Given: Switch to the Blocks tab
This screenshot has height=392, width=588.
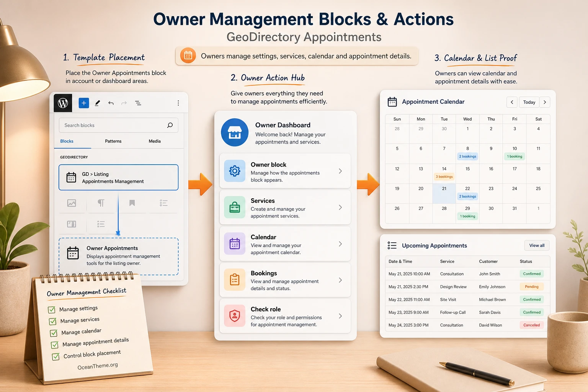Looking at the screenshot, I should (x=67, y=141).
